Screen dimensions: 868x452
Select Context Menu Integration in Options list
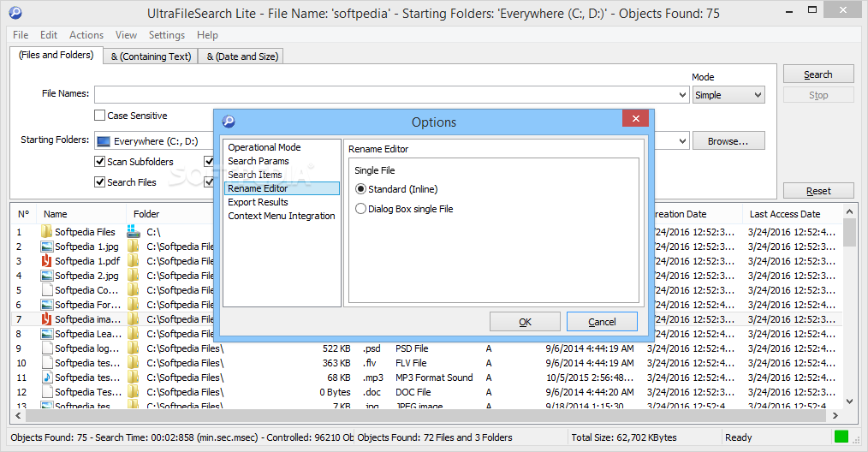tap(282, 216)
